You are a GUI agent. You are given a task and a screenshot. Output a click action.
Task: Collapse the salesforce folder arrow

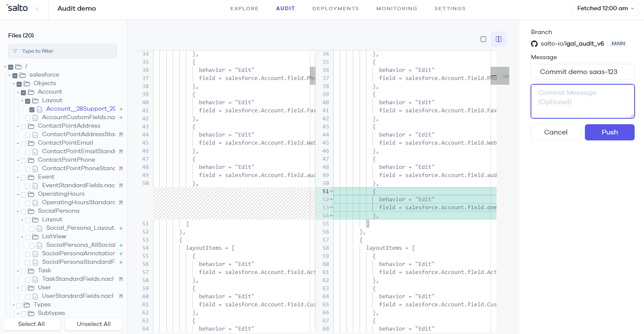point(10,75)
